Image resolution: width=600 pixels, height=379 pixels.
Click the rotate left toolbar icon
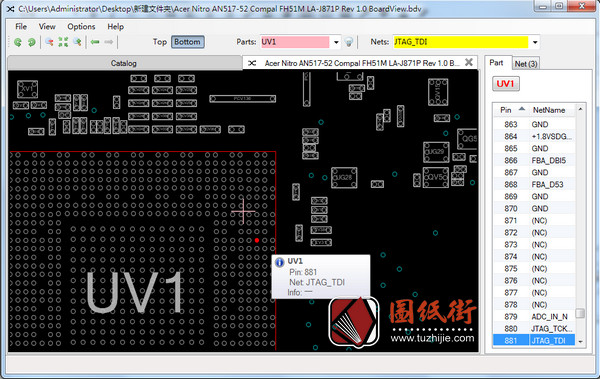click(x=18, y=42)
